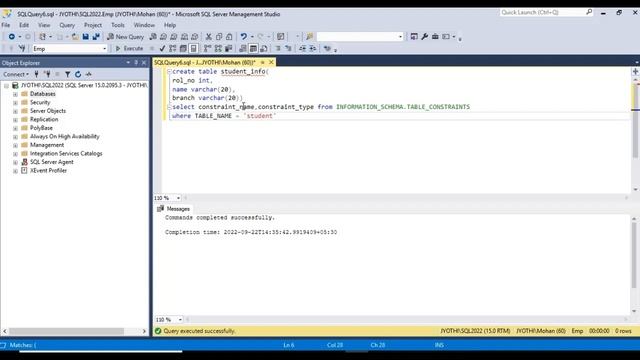Open the Window menu
Viewport: 640px width, 360px height.
click(144, 25)
